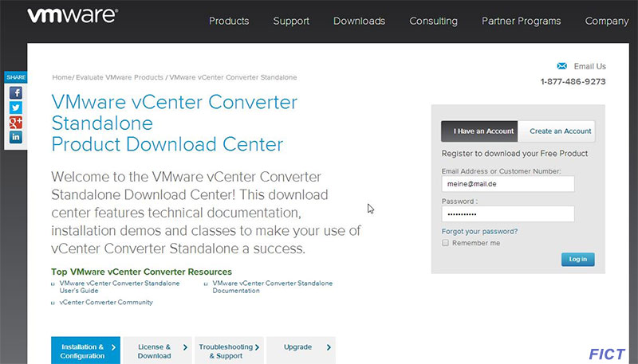Switch to Create an Account tab
This screenshot has width=638, height=364.
[556, 131]
